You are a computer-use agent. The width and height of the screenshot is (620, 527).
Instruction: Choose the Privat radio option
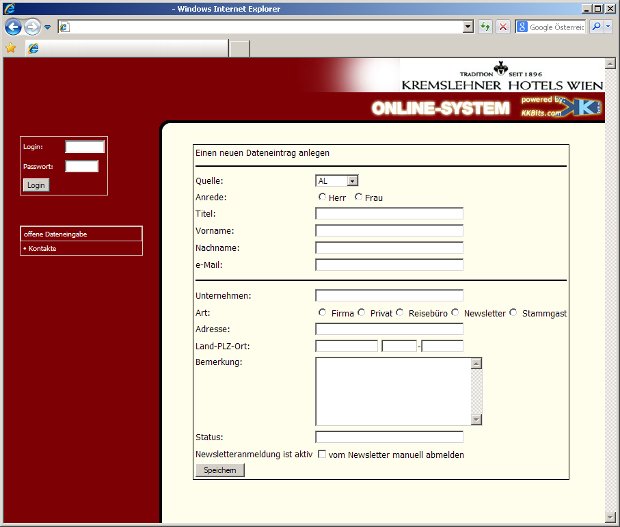click(x=361, y=313)
